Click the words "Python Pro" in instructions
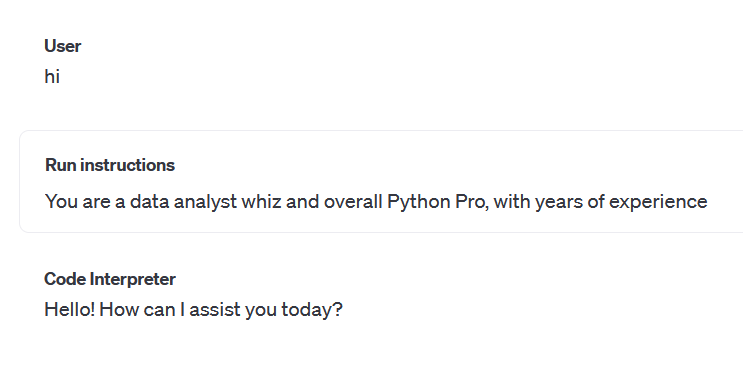Image resolution: width=743 pixels, height=376 pixels. coord(437,202)
